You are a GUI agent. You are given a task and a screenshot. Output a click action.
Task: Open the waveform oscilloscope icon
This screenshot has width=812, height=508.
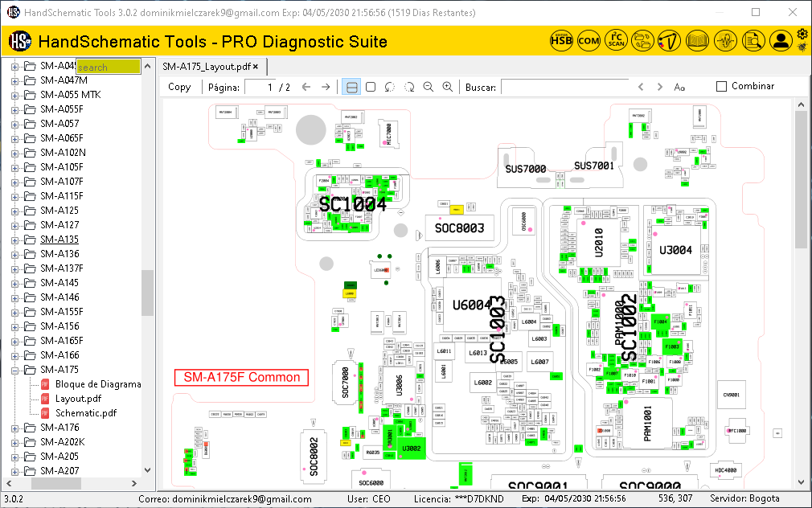pyautogui.click(x=725, y=40)
